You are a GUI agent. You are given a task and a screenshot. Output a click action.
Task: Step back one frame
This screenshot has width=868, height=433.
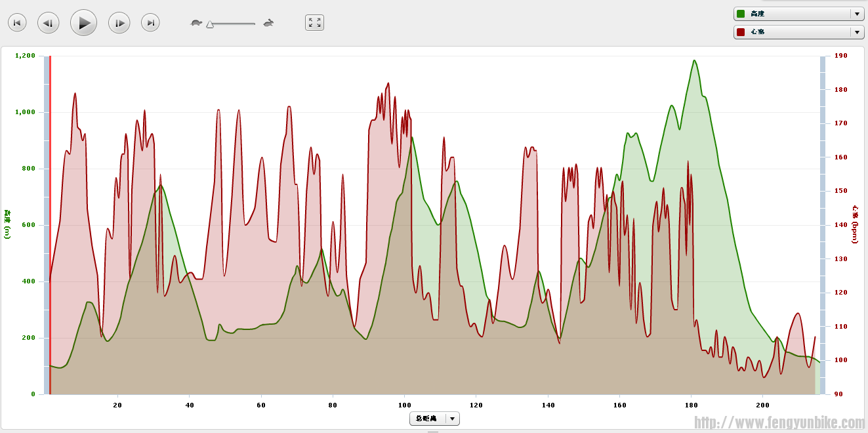tap(48, 23)
